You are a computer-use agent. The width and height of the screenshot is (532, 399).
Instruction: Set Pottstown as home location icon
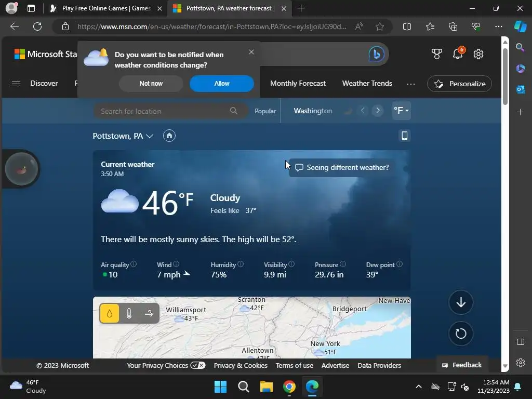pos(169,136)
